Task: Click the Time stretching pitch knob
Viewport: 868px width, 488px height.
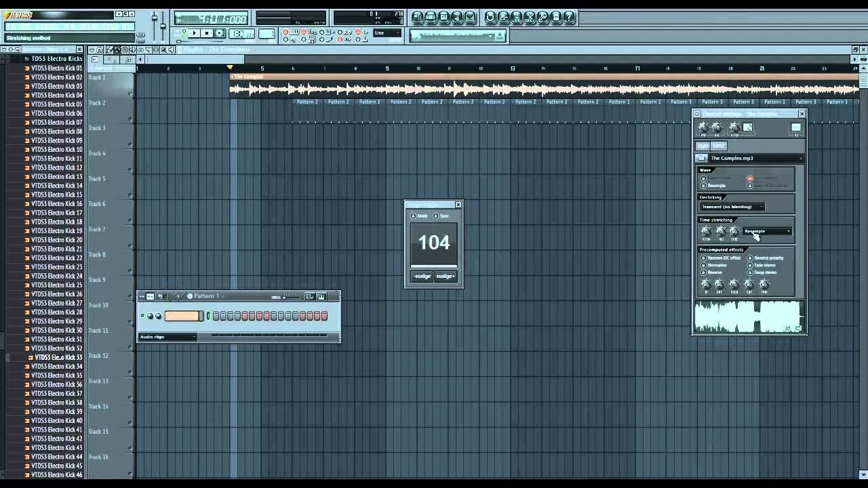Action: coord(706,230)
